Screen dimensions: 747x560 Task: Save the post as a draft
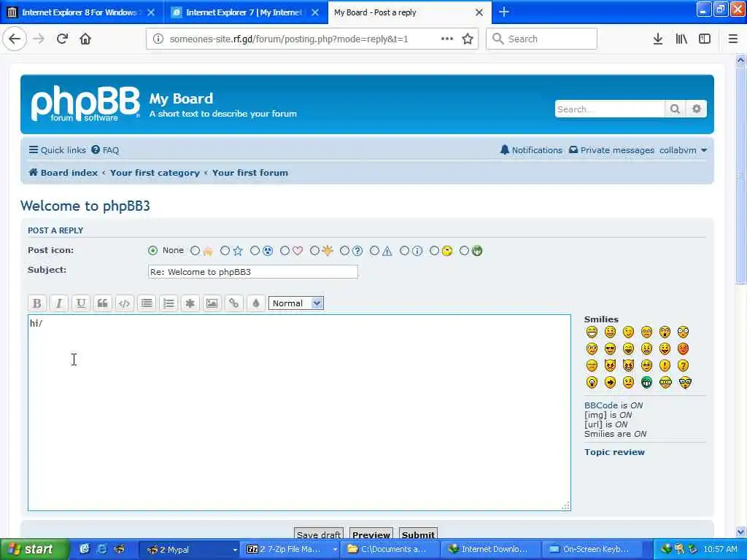pos(319,534)
